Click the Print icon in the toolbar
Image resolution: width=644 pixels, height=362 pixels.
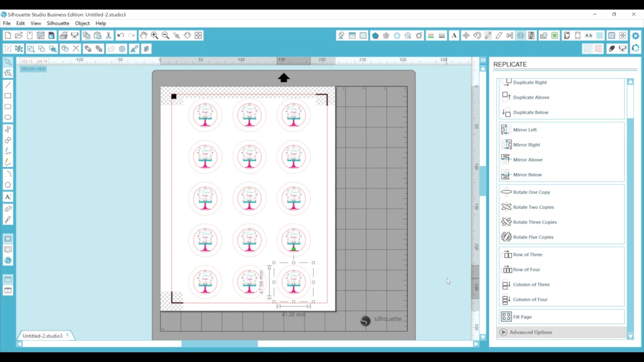(x=63, y=35)
